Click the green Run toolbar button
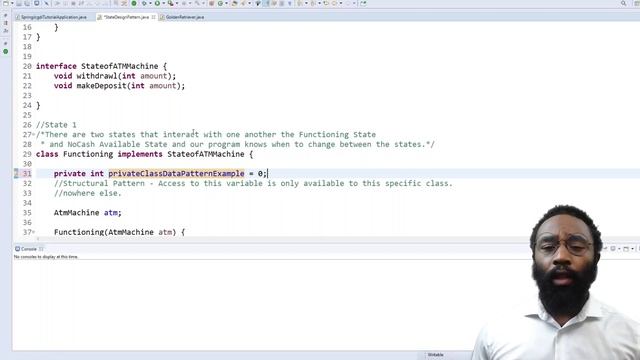The height and width of the screenshot is (360, 640). click(157, 3)
